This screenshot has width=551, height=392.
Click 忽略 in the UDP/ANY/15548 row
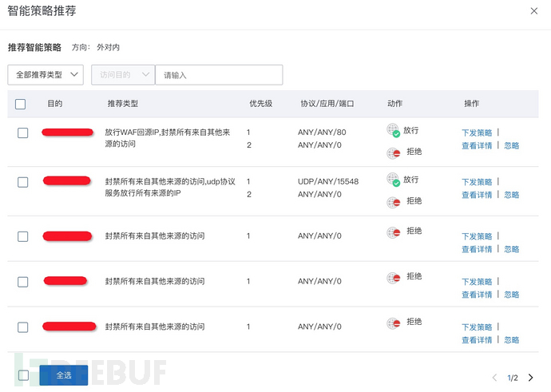click(511, 195)
